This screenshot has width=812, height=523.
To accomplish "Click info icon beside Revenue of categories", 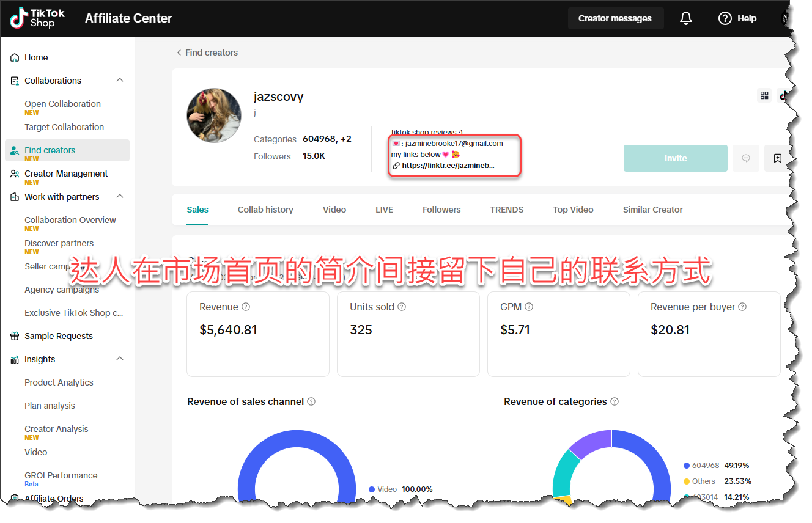I will (x=615, y=401).
